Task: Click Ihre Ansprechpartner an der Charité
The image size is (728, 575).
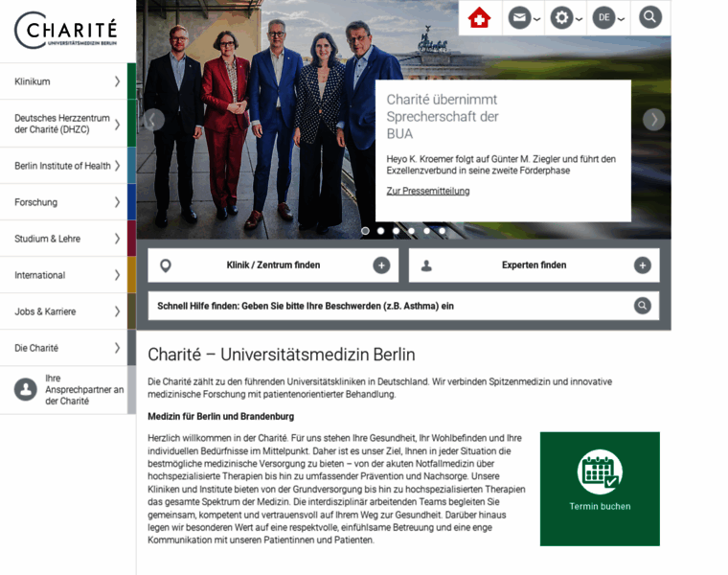Action: coord(63,390)
